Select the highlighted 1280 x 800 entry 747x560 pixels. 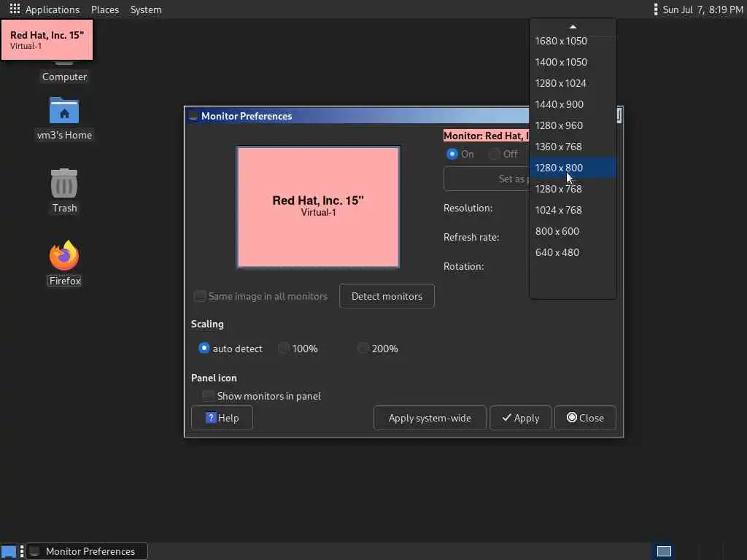point(573,168)
